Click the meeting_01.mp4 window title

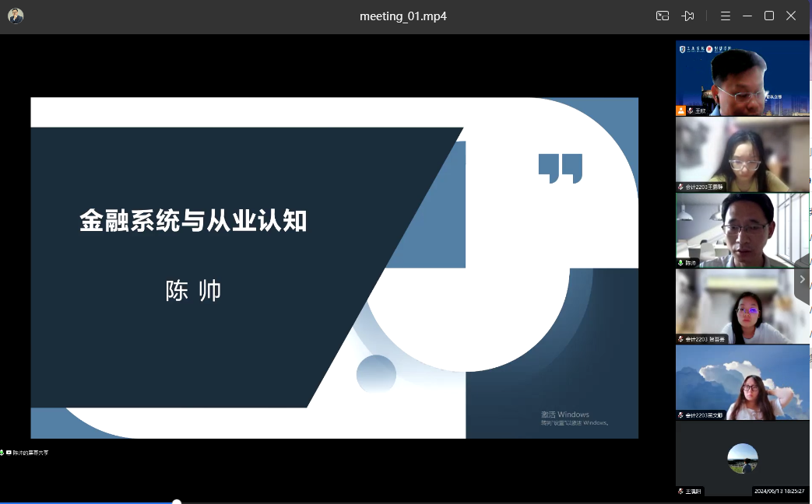tap(402, 16)
